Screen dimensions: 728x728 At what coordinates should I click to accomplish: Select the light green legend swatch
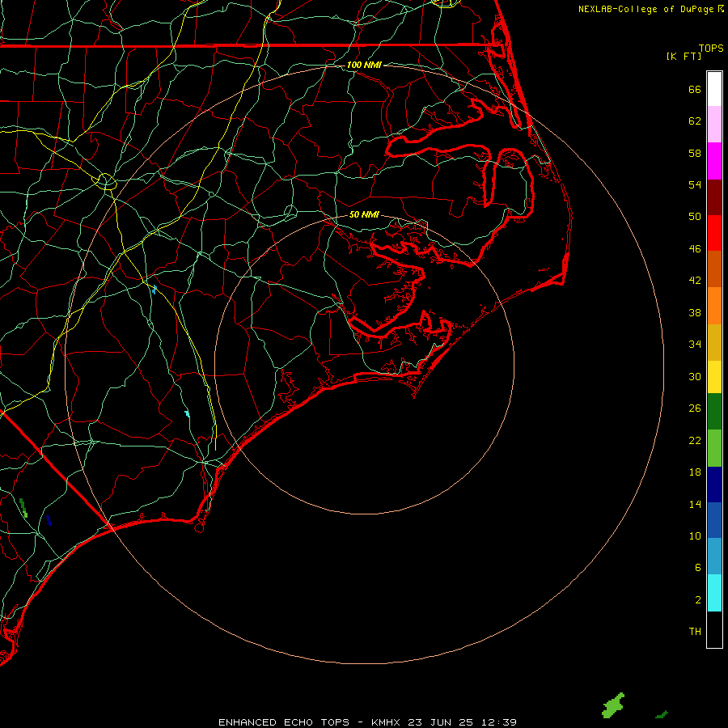(x=714, y=448)
